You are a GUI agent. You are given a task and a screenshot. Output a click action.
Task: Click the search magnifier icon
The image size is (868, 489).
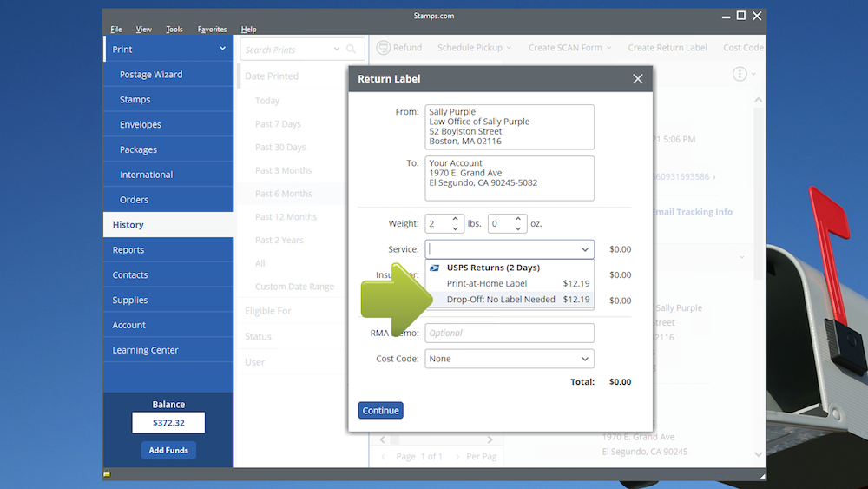point(351,50)
